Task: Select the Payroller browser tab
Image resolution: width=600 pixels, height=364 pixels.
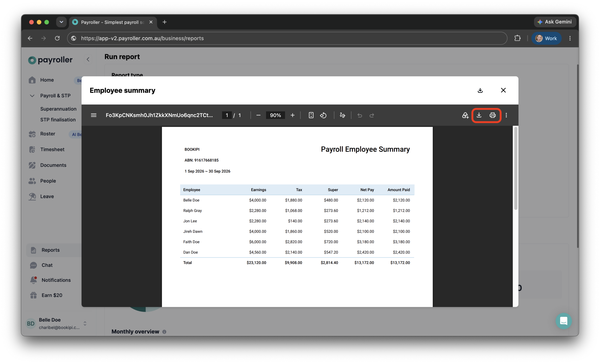Action: point(113,22)
